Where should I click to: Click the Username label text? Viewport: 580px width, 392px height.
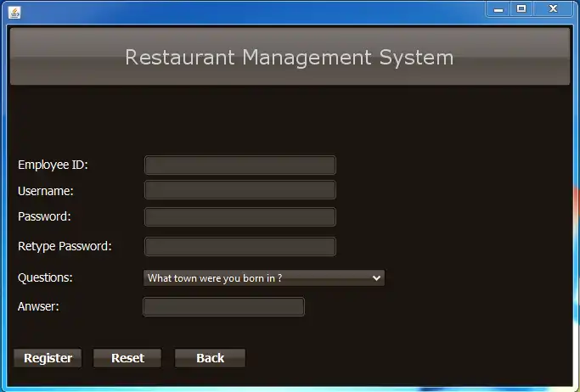point(46,191)
